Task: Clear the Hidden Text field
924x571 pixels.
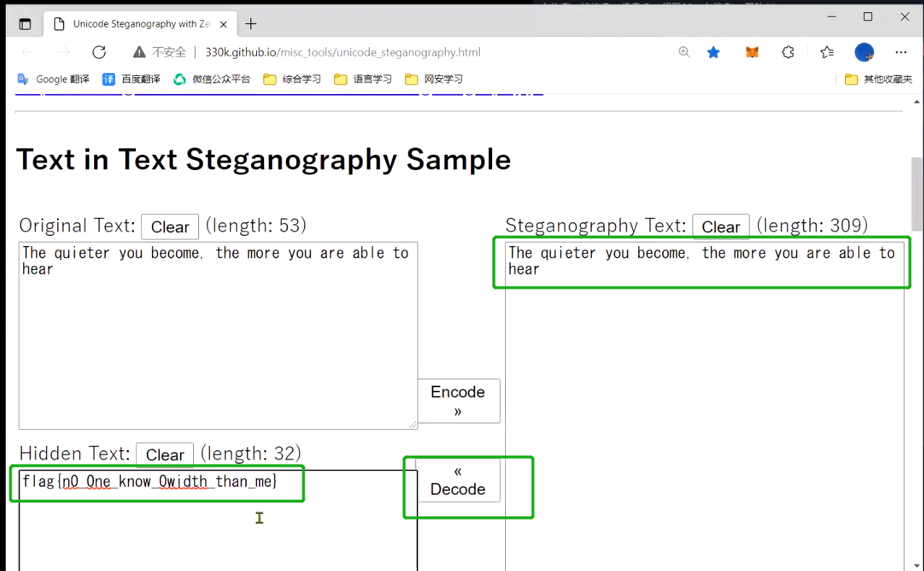Action: (165, 455)
